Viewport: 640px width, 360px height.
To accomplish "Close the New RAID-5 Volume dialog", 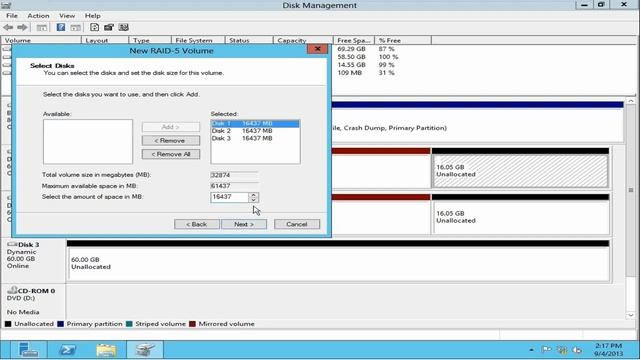I will (317, 49).
